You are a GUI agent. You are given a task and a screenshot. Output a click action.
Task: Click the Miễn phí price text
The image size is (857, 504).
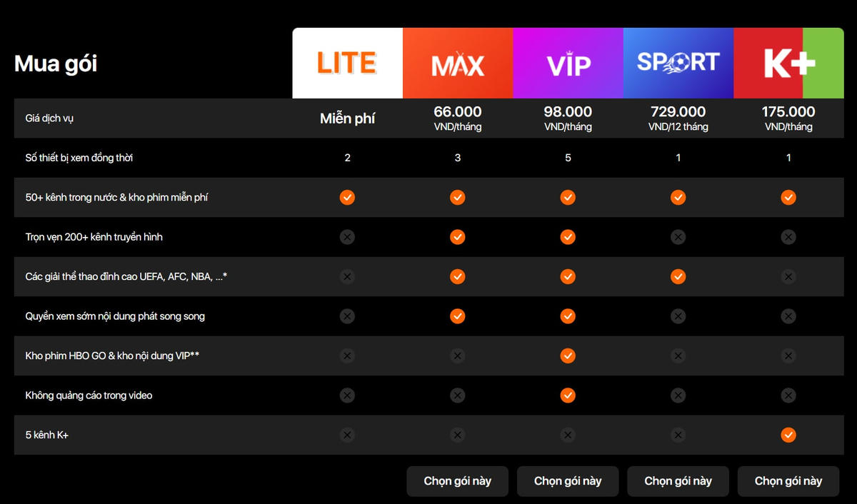click(x=347, y=119)
